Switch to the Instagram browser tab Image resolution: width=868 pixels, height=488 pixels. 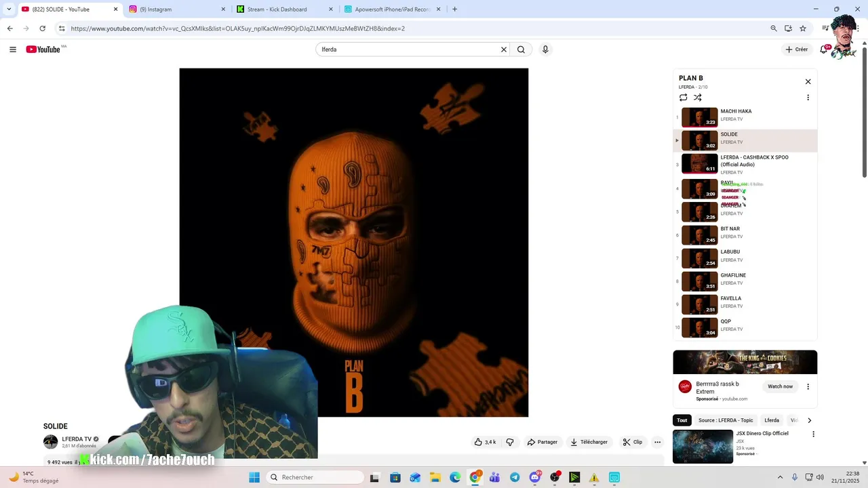(x=178, y=9)
